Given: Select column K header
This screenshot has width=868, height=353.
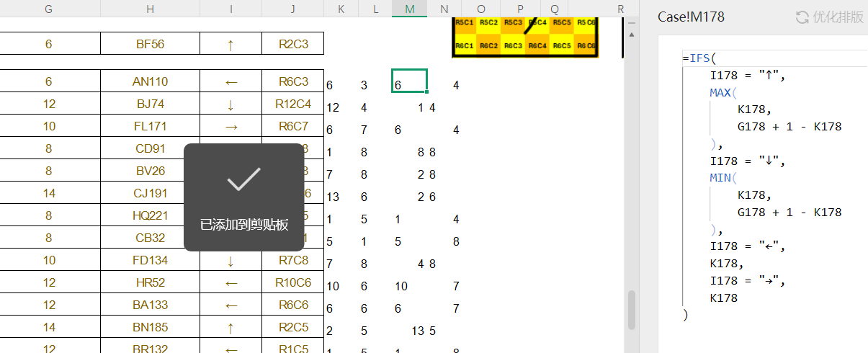Looking at the screenshot, I should click(341, 9).
